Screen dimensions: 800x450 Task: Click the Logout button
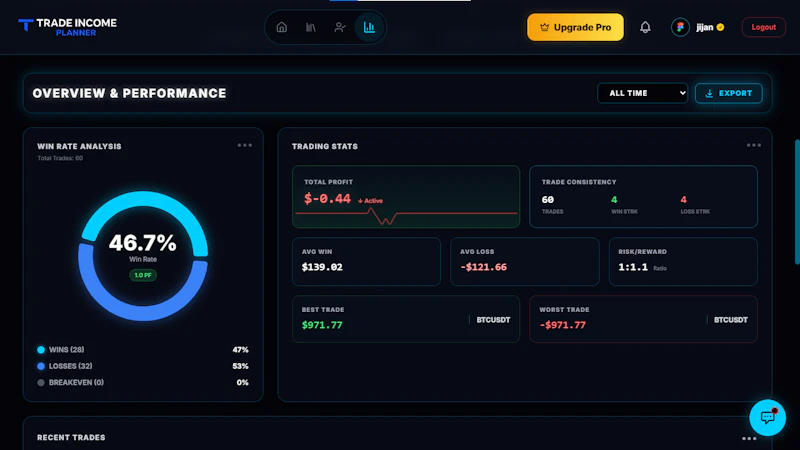[763, 27]
